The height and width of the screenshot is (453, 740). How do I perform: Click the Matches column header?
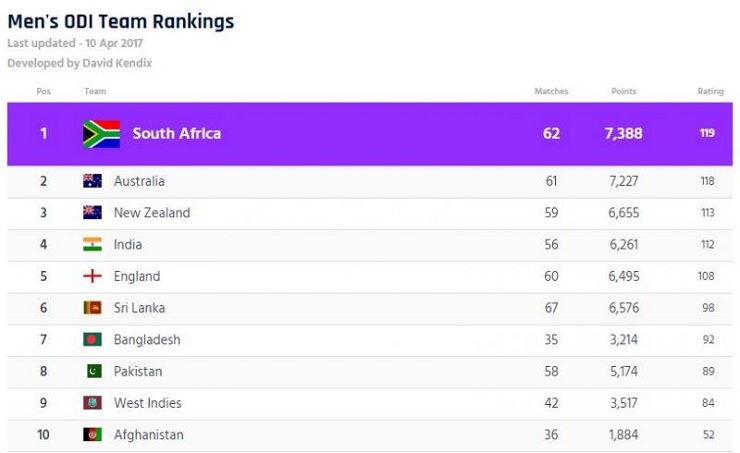click(551, 91)
